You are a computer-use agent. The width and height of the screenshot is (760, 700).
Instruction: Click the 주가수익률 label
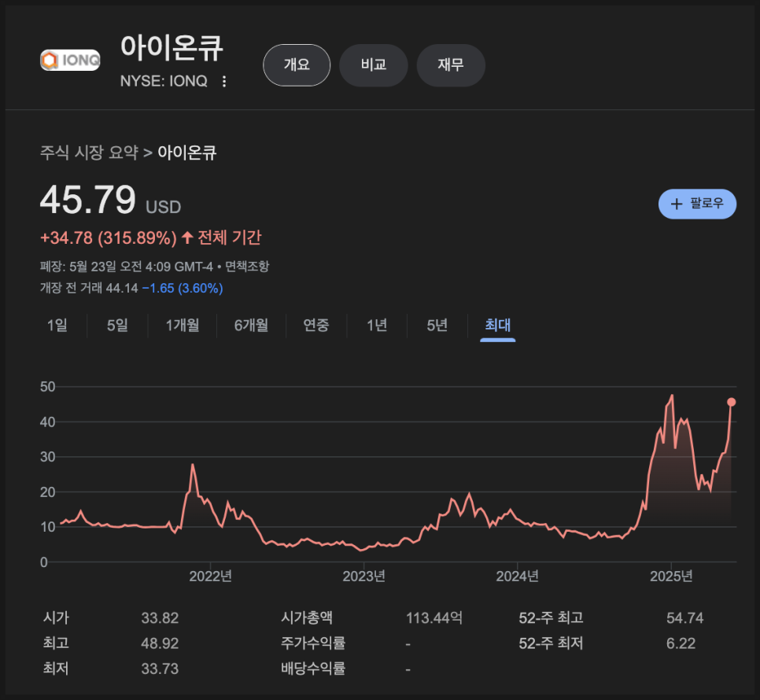click(313, 643)
